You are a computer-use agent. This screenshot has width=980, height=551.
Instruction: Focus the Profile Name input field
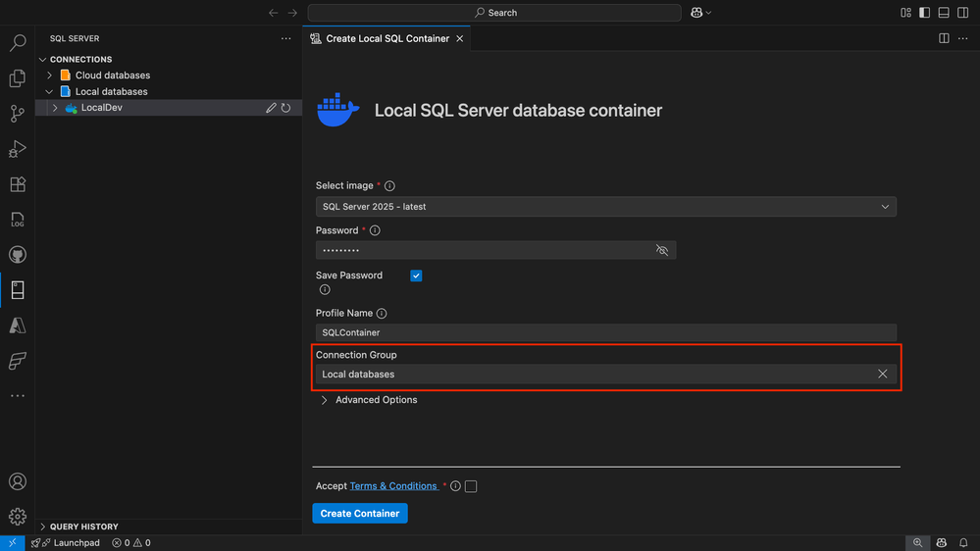coord(605,332)
